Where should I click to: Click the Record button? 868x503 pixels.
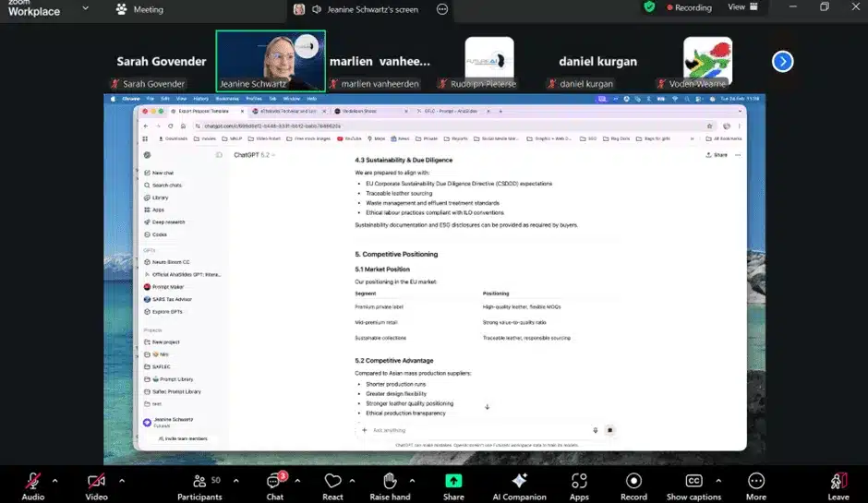(x=633, y=486)
